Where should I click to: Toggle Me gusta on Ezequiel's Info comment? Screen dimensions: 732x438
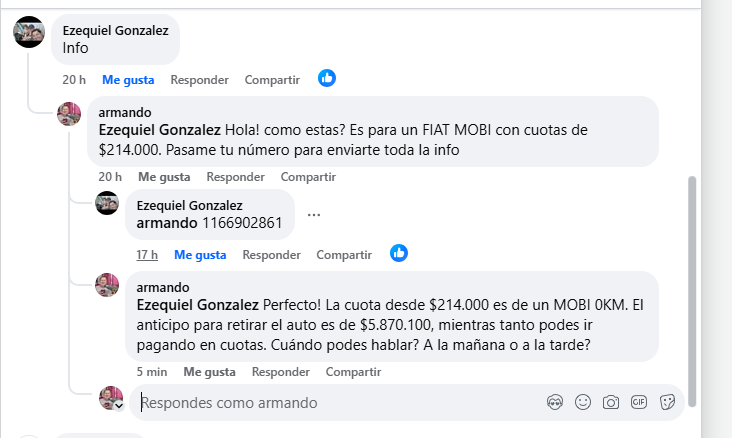[128, 79]
